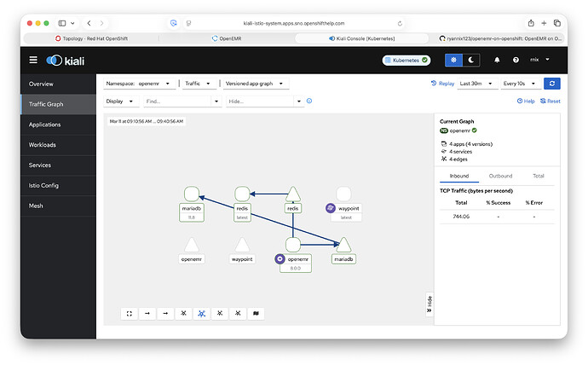Click the help question mark icon
The height and width of the screenshot is (365, 588).
[515, 60]
